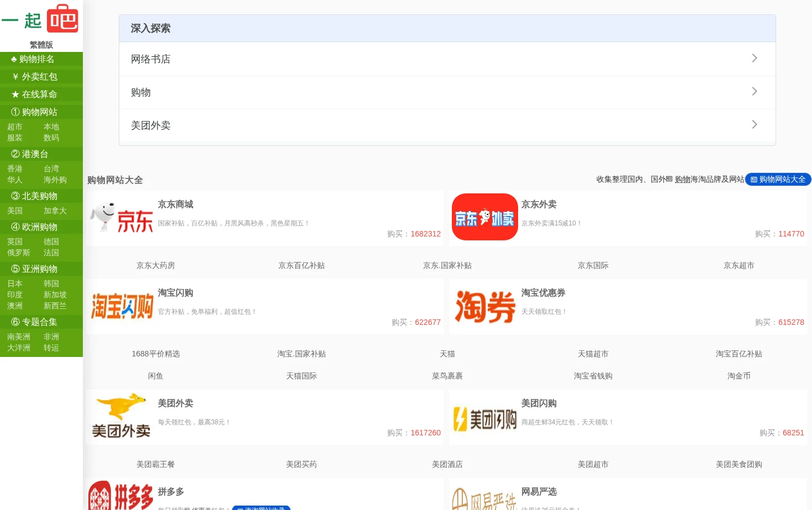Select 俄罗斯 in sidebar
This screenshot has width=812, height=510.
(x=19, y=253)
